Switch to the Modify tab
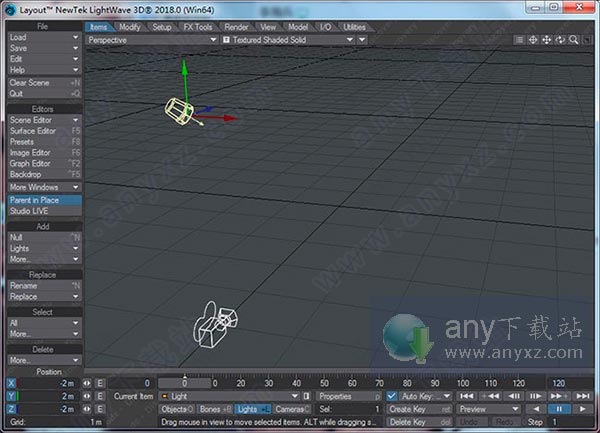This screenshot has width=600, height=433. 129,27
